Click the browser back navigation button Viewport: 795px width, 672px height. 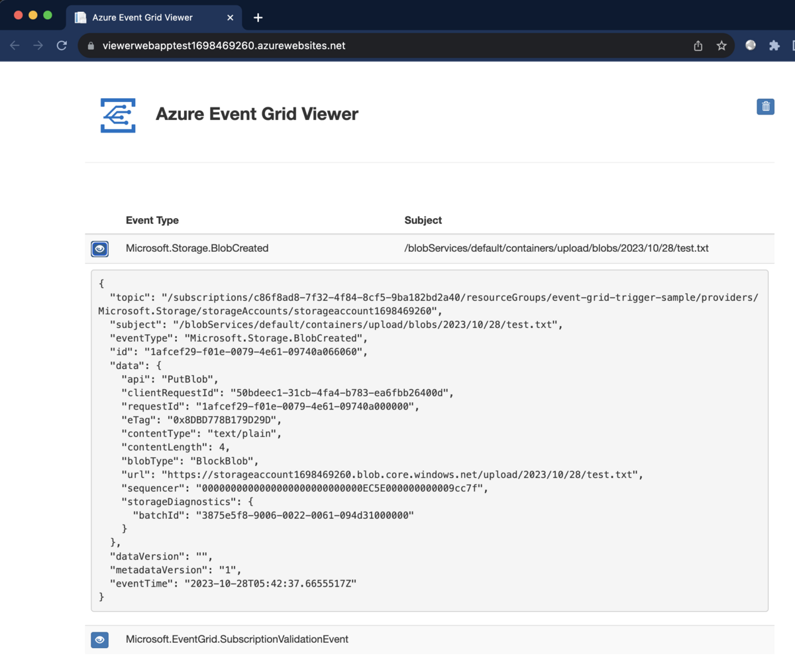15,46
